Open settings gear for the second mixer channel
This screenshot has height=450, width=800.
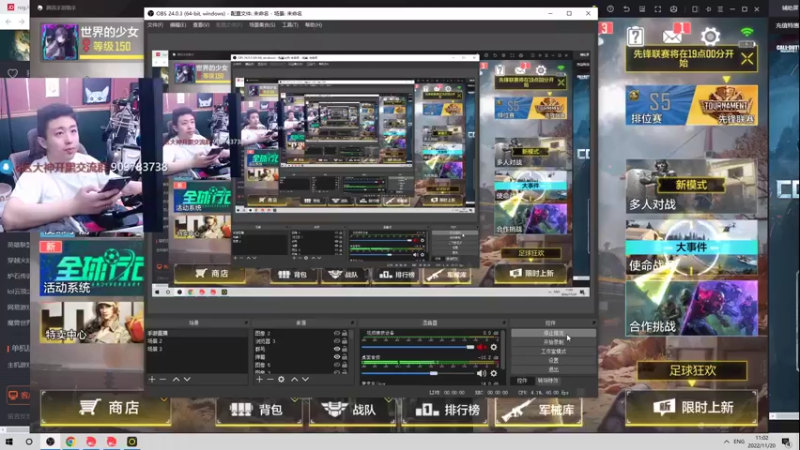coord(493,373)
